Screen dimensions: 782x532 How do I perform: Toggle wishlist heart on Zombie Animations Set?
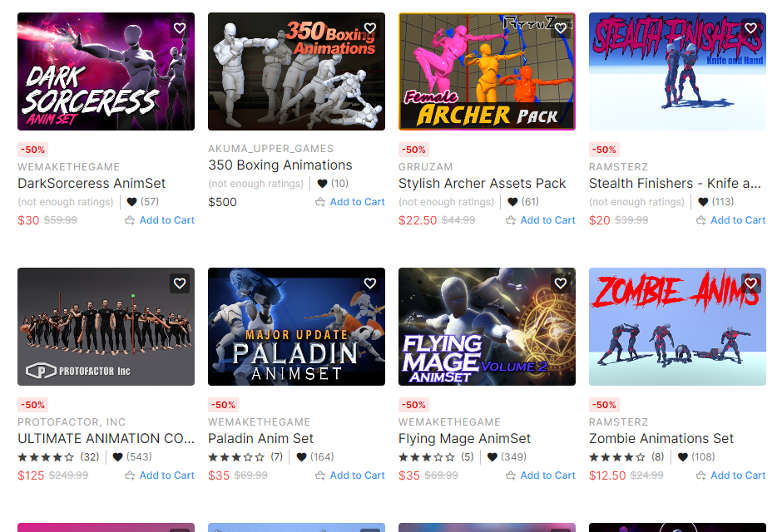(x=751, y=283)
